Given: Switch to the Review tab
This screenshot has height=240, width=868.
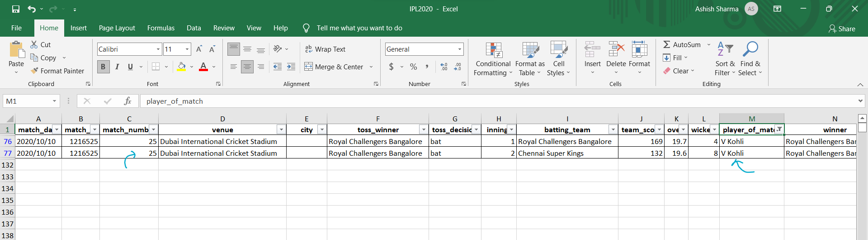Looking at the screenshot, I should coord(224,28).
